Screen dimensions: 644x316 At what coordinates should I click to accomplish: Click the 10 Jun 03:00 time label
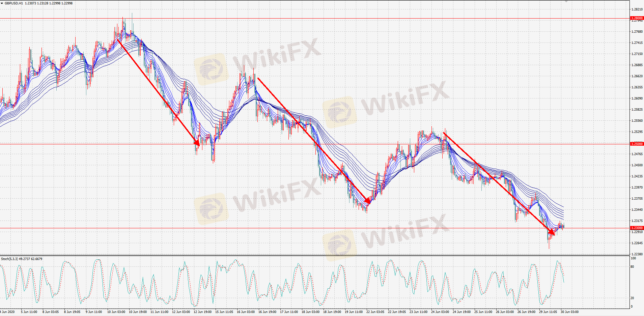(x=116, y=312)
